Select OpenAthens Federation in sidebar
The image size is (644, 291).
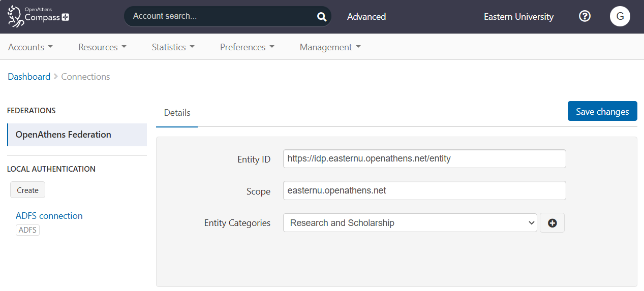(x=77, y=135)
